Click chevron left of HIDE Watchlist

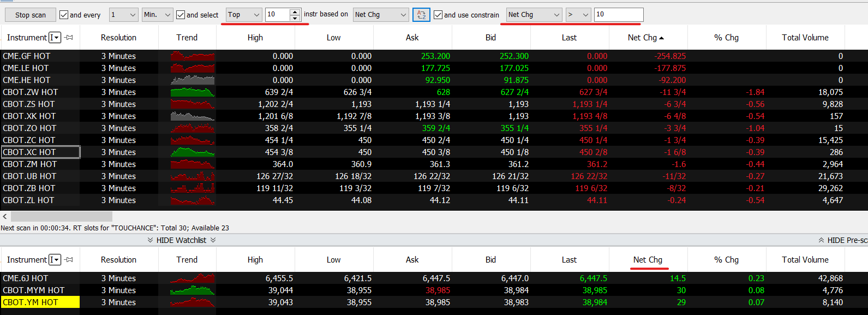coord(150,240)
